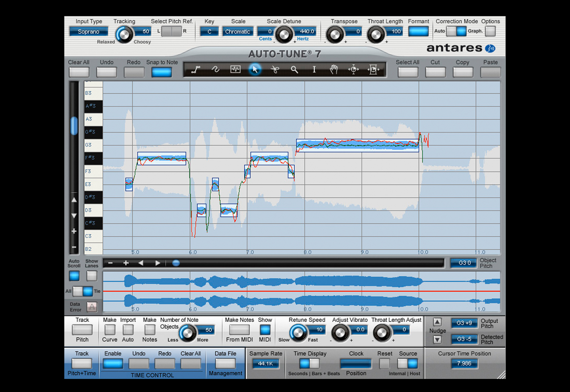This screenshot has width=570, height=392.
Task: Select the Scissors tool
Action: 275,70
